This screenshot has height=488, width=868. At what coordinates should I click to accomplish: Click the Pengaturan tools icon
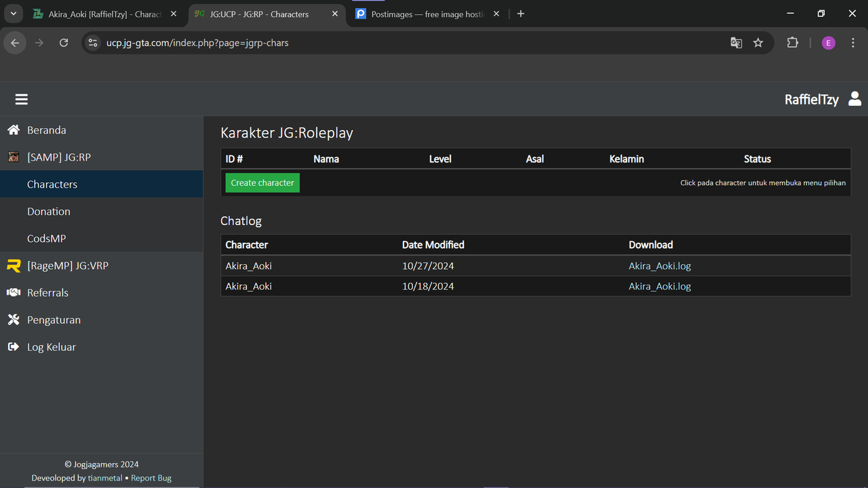click(x=14, y=320)
